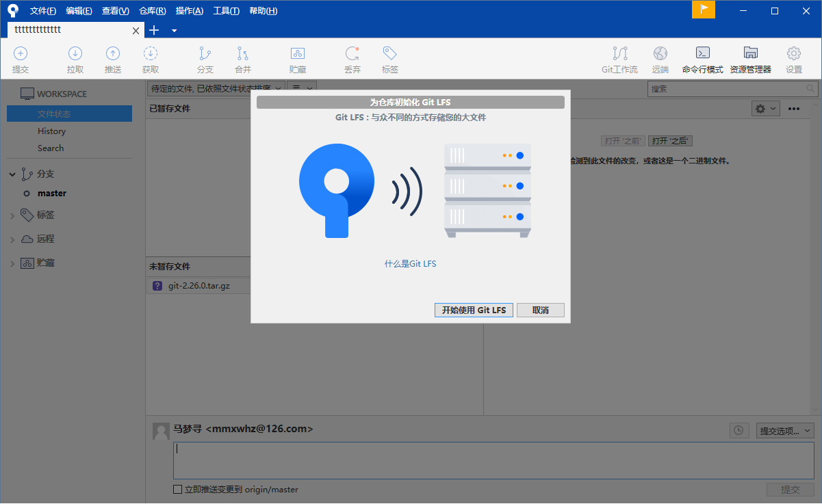Click the 合并 (Merge) toolbar icon
The width and height of the screenshot is (822, 504).
[243, 53]
